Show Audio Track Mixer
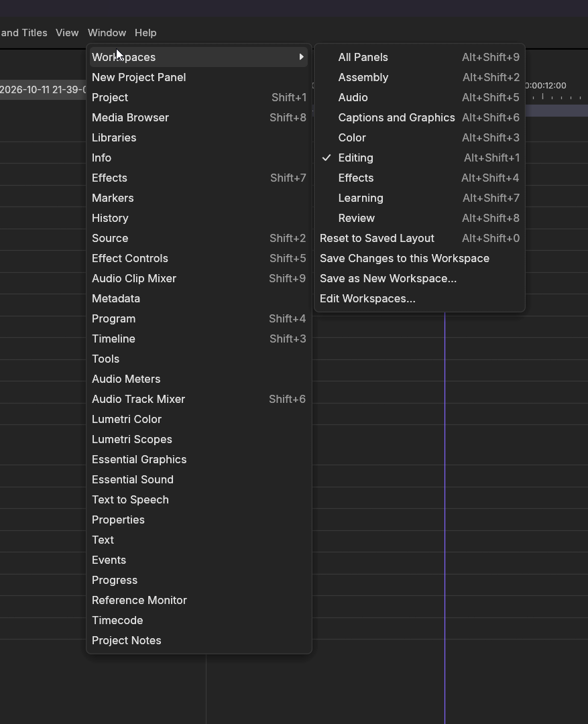This screenshot has width=588, height=724. pos(198,399)
